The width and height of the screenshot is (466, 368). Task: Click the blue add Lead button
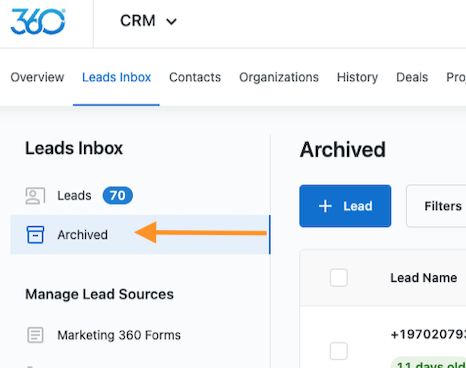345,206
